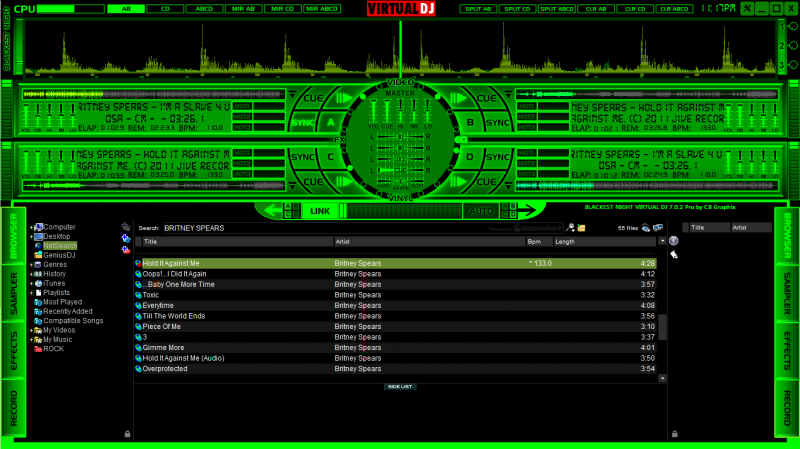This screenshot has height=449, width=800.
Task: Open deck A waveform dropdown arrow
Action: point(292,94)
